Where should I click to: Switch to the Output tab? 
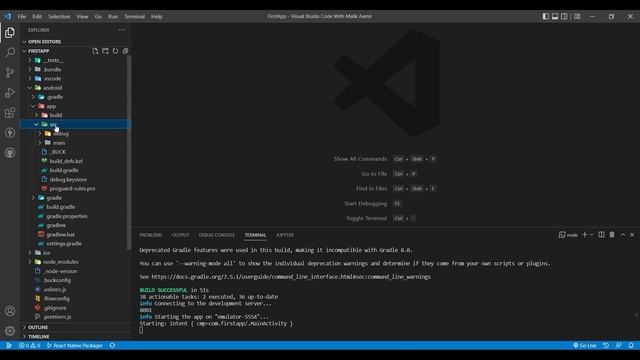[180, 235]
